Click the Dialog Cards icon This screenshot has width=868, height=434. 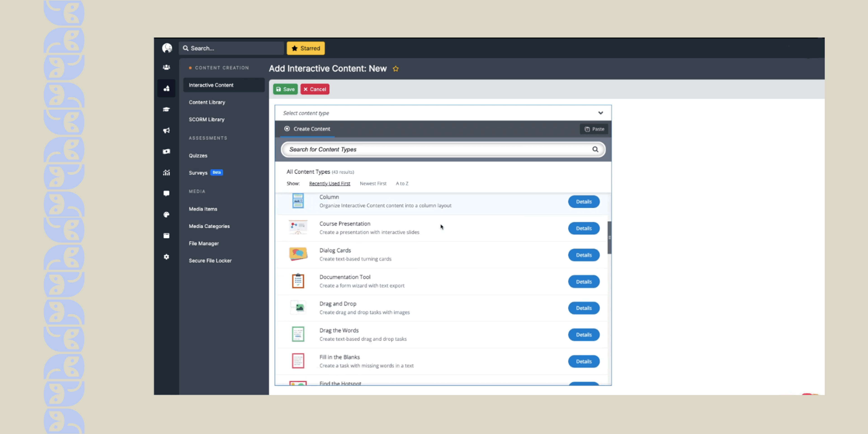tap(298, 254)
